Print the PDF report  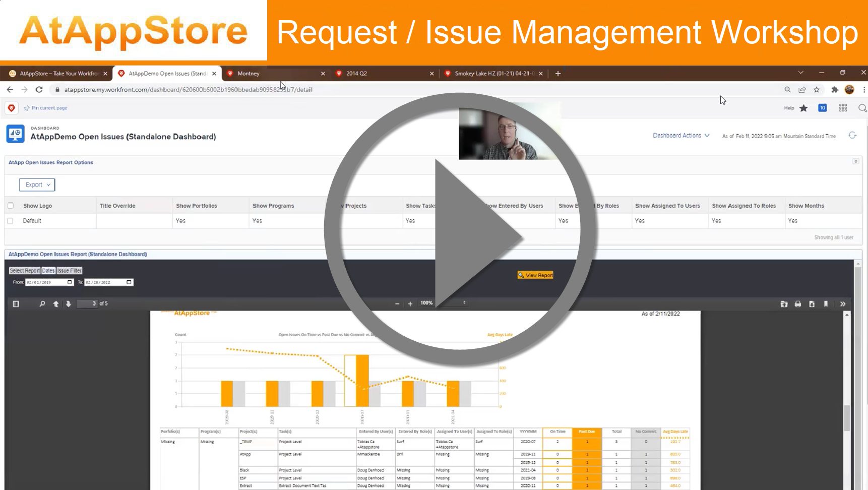798,304
